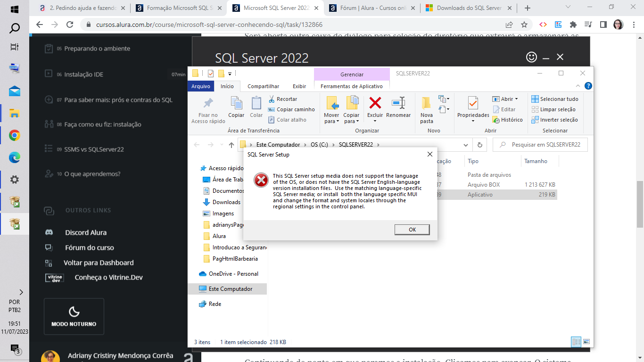
Task: Open the quick access toolbar customize dropdown
Action: click(x=230, y=74)
